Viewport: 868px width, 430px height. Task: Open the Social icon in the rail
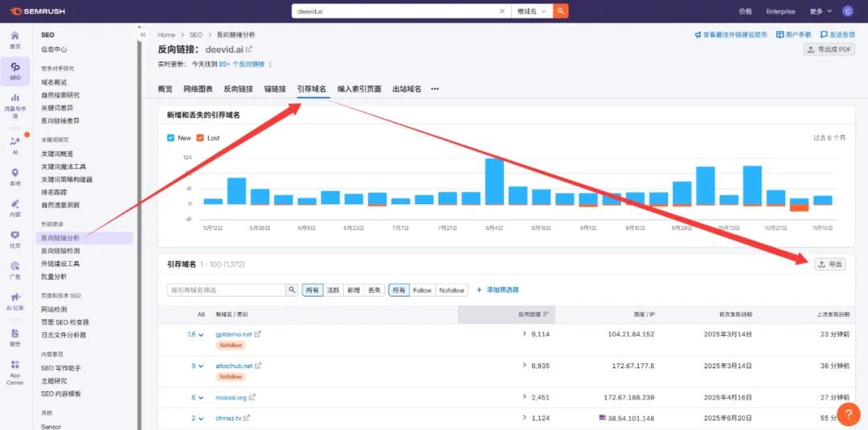(x=15, y=235)
